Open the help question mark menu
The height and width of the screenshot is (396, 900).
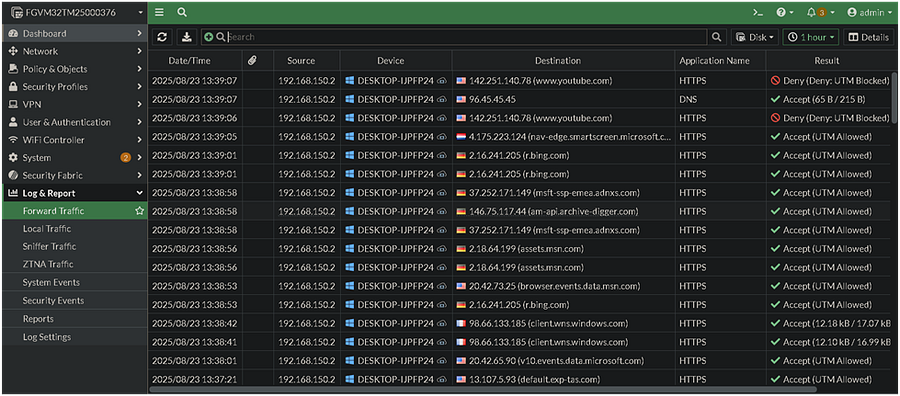pyautogui.click(x=784, y=12)
